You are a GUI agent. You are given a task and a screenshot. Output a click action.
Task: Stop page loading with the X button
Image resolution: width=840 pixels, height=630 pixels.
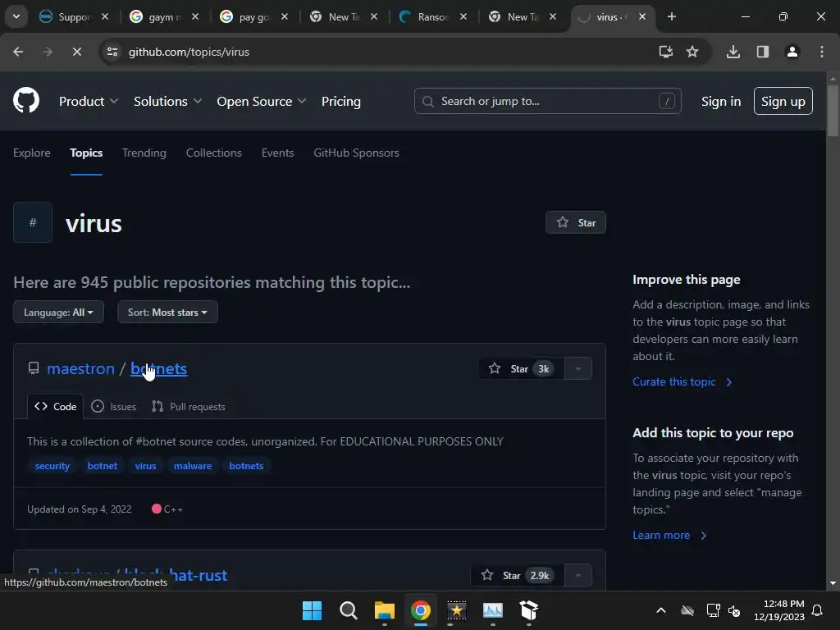(x=76, y=52)
